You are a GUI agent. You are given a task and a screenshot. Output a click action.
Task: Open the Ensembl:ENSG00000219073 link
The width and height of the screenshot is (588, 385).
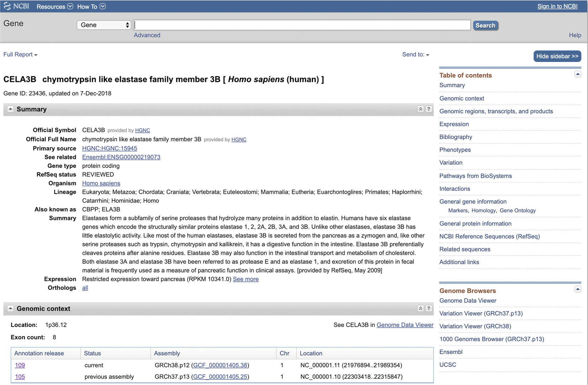tap(121, 157)
